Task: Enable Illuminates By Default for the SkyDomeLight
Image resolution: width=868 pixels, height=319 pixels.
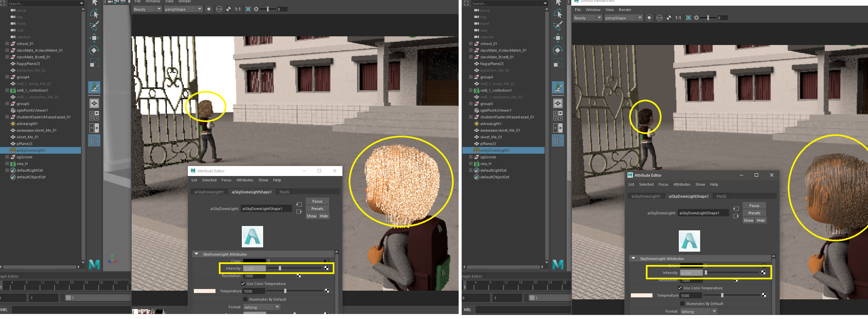Action: pos(245,299)
